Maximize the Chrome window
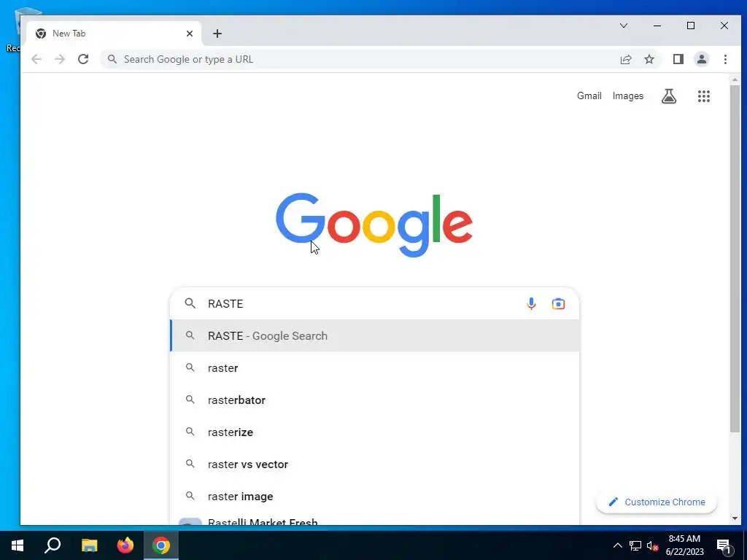747x560 pixels. [691, 26]
